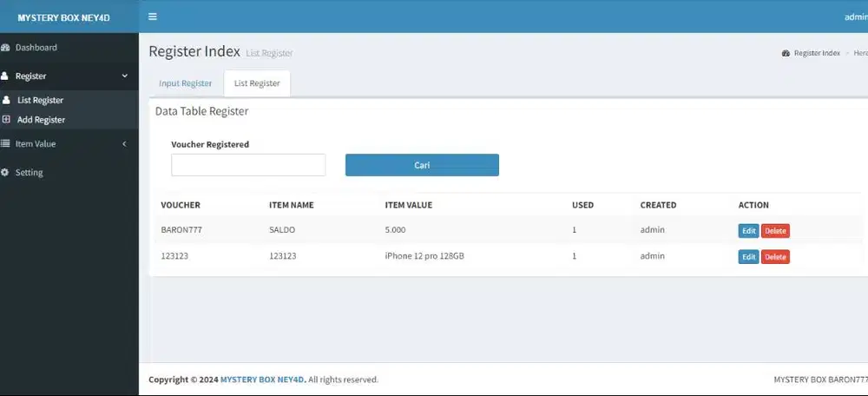Click the List Register user icon
Screen dimensions: 868x396
point(6,100)
